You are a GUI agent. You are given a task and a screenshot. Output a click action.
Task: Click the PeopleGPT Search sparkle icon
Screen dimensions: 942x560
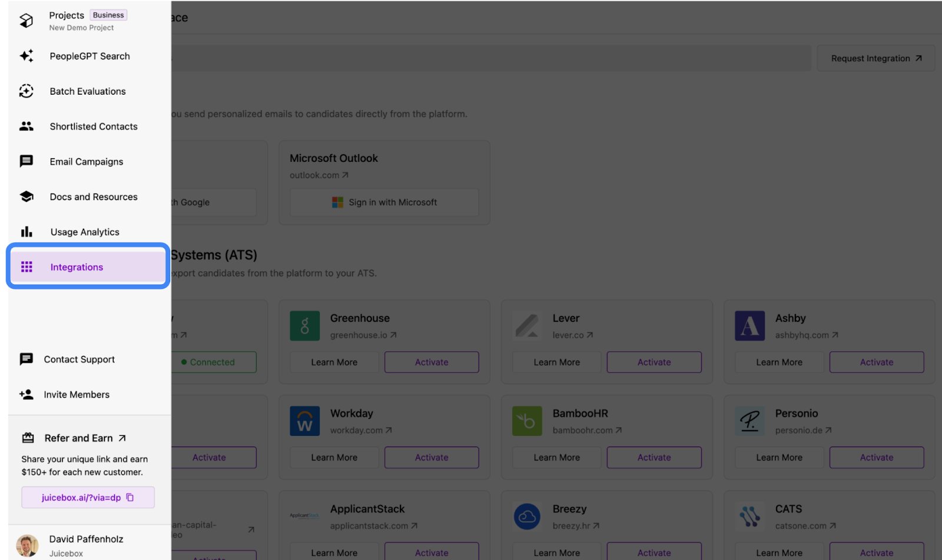point(26,56)
